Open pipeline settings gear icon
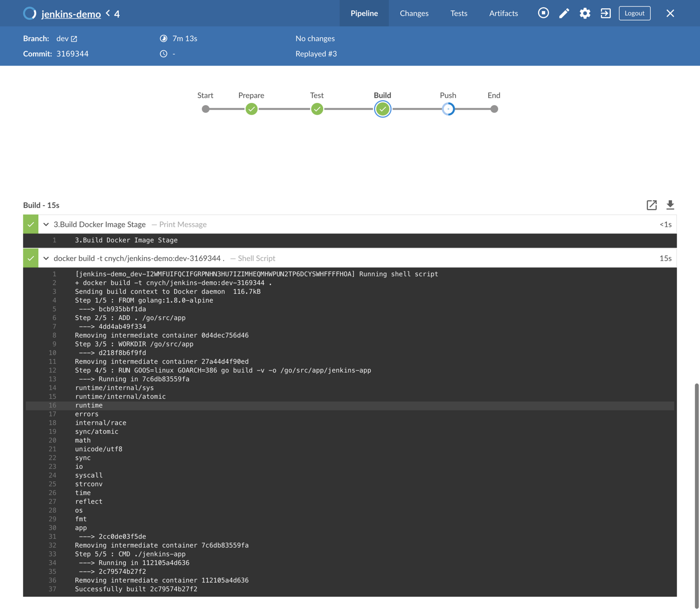Screen dimensions: 700x610 pos(585,13)
